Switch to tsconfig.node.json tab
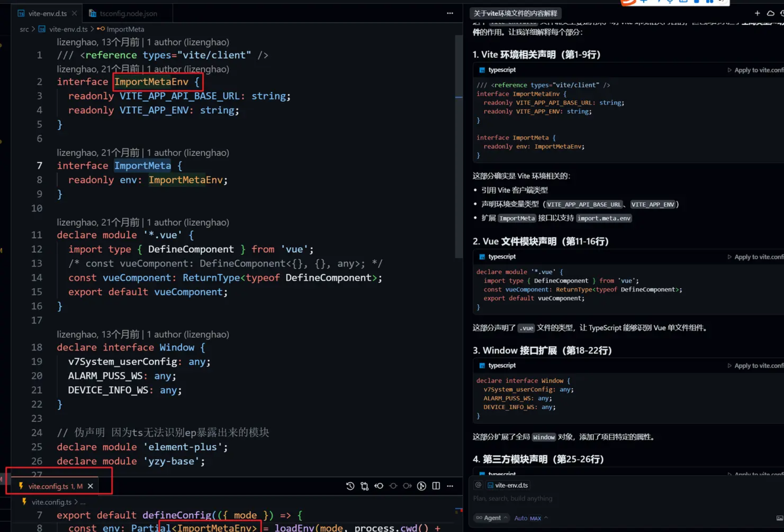The width and height of the screenshot is (784, 532). pos(128,14)
